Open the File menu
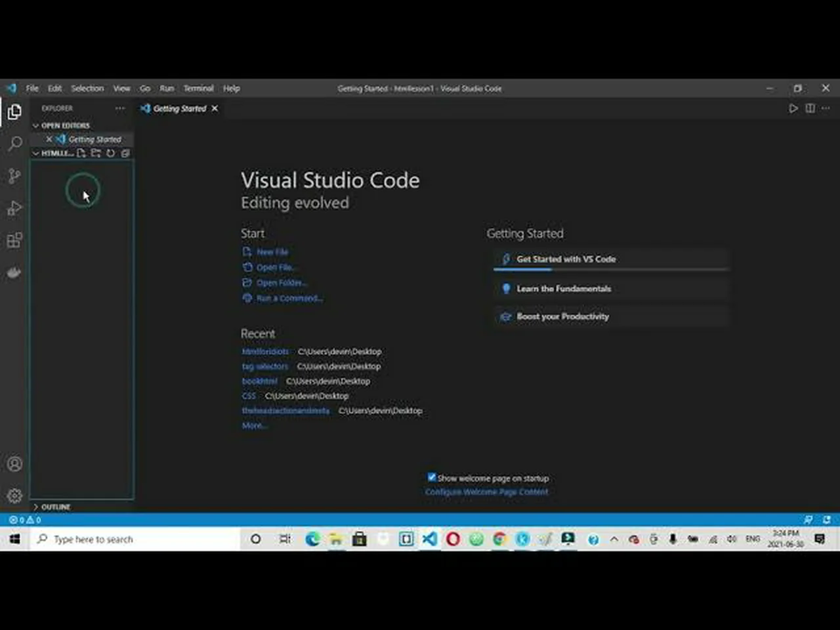Image resolution: width=840 pixels, height=630 pixels. click(32, 88)
